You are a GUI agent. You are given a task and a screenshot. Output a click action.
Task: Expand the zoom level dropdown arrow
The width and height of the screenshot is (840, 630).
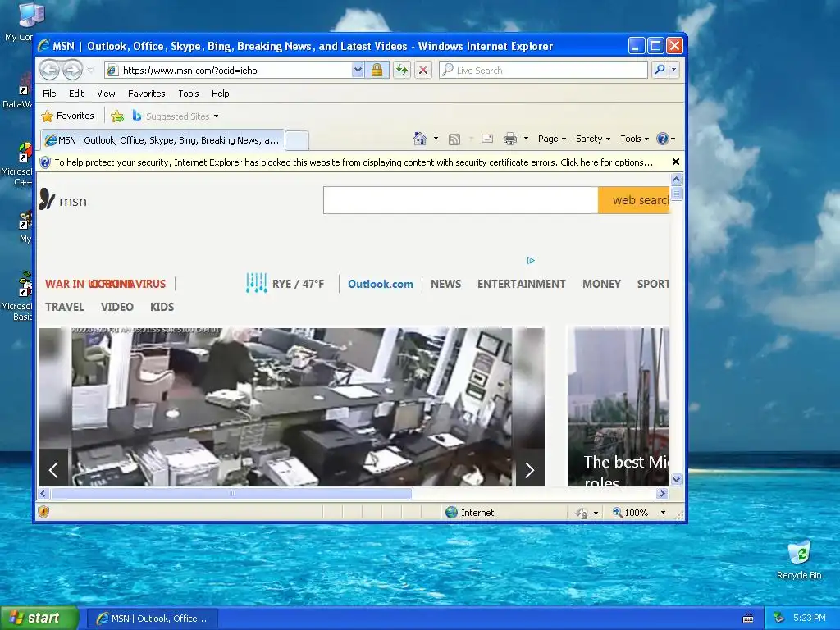[663, 513]
